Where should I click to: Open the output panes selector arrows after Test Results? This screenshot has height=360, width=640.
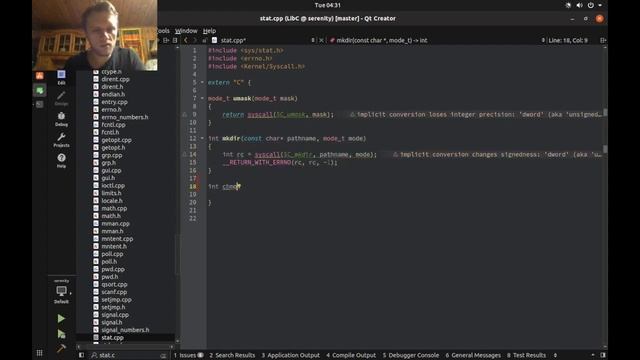point(555,355)
